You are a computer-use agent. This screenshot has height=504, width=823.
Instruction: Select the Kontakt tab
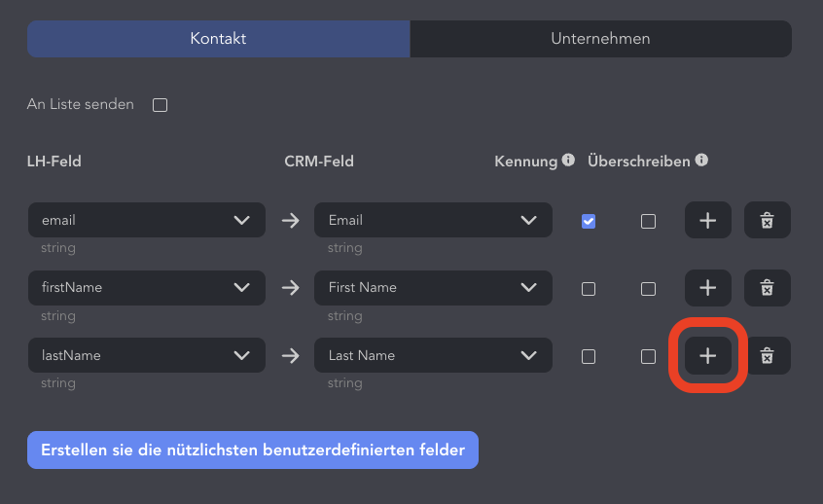click(218, 39)
